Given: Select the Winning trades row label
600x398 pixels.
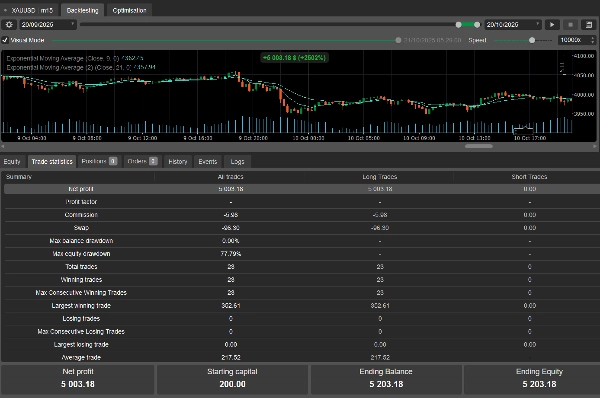Looking at the screenshot, I should point(81,280).
